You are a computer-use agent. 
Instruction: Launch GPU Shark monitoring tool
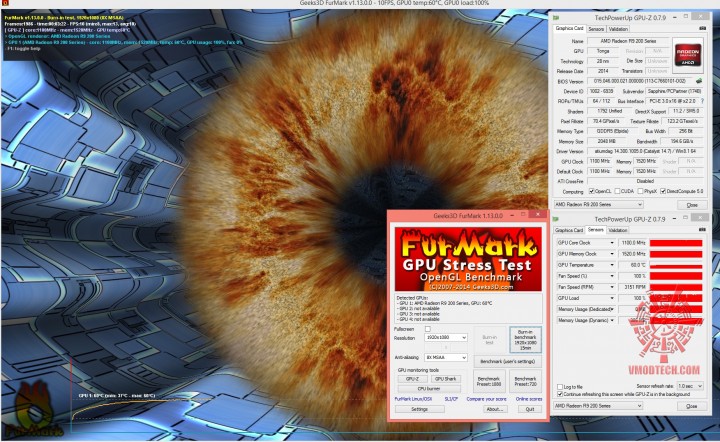[x=445, y=379]
